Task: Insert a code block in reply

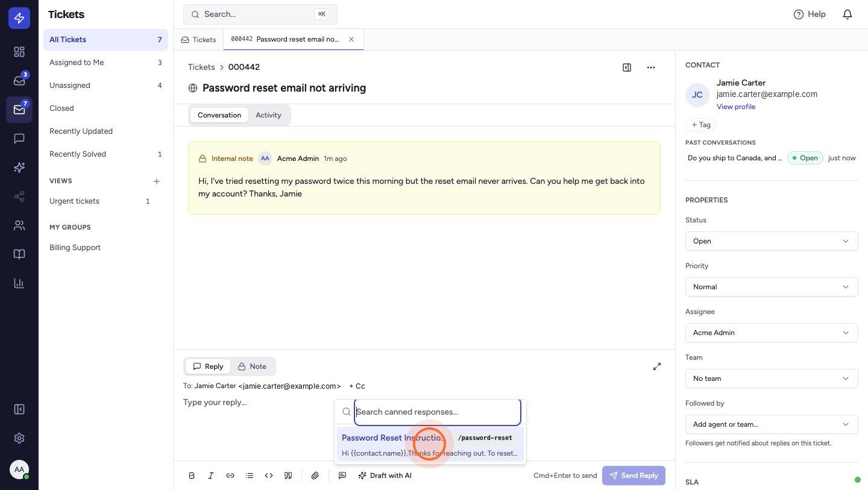Action: click(x=269, y=476)
